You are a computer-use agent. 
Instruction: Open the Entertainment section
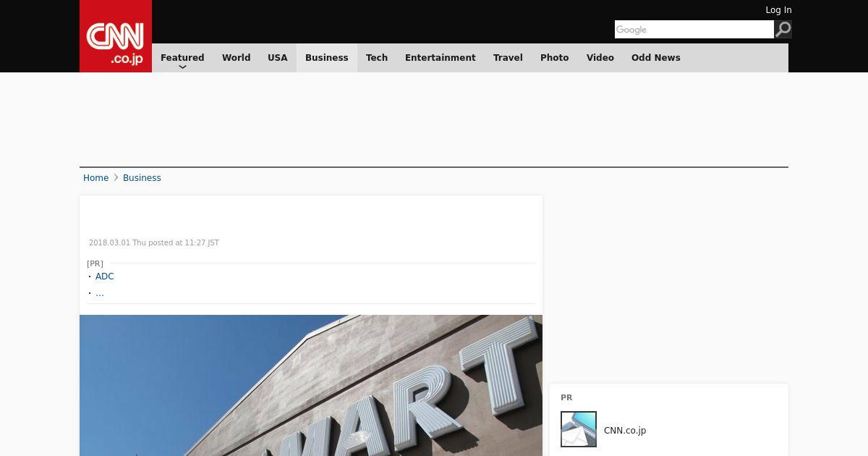[x=441, y=58]
